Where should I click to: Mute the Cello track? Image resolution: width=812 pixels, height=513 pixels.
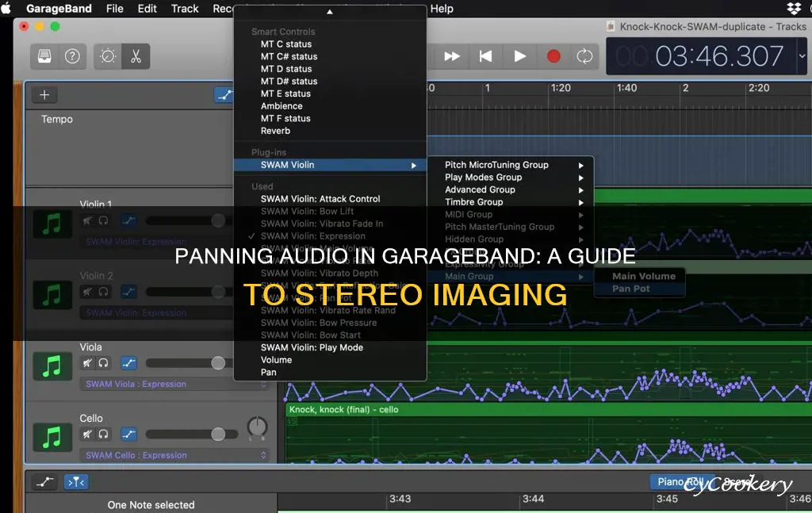point(87,434)
